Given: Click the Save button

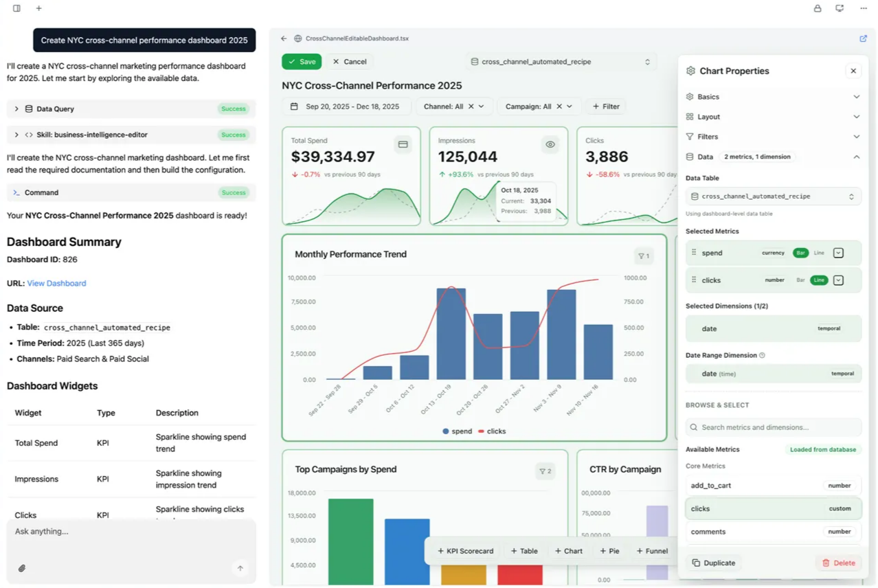Looking at the screenshot, I should click(302, 62).
